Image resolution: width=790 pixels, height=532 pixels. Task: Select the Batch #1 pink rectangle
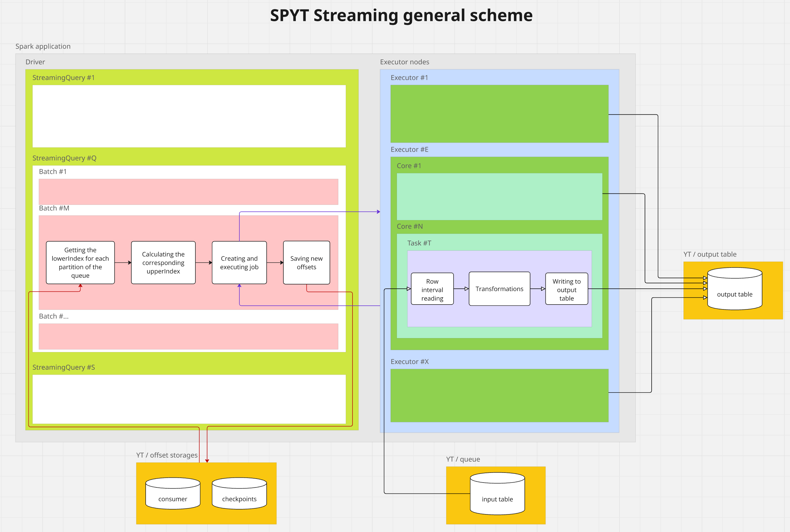click(x=188, y=192)
